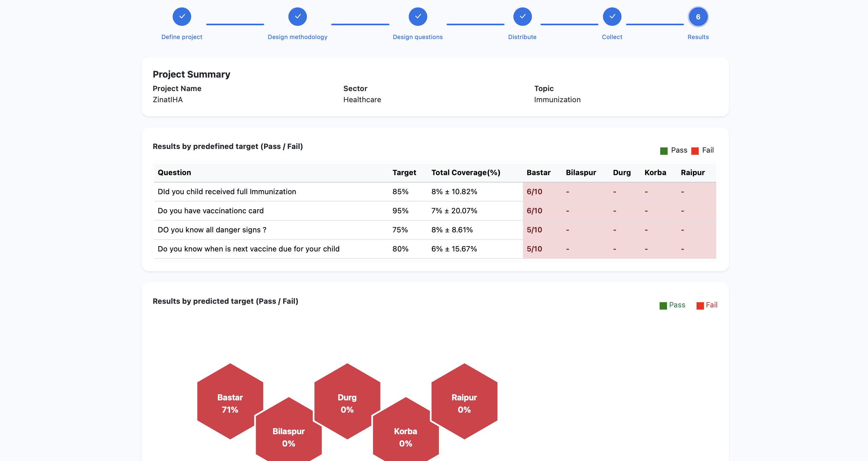
Task: Open the Design methodology step label
Action: pos(298,37)
